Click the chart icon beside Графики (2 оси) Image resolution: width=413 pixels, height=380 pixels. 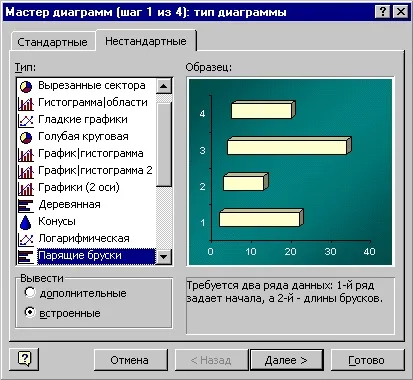click(26, 188)
